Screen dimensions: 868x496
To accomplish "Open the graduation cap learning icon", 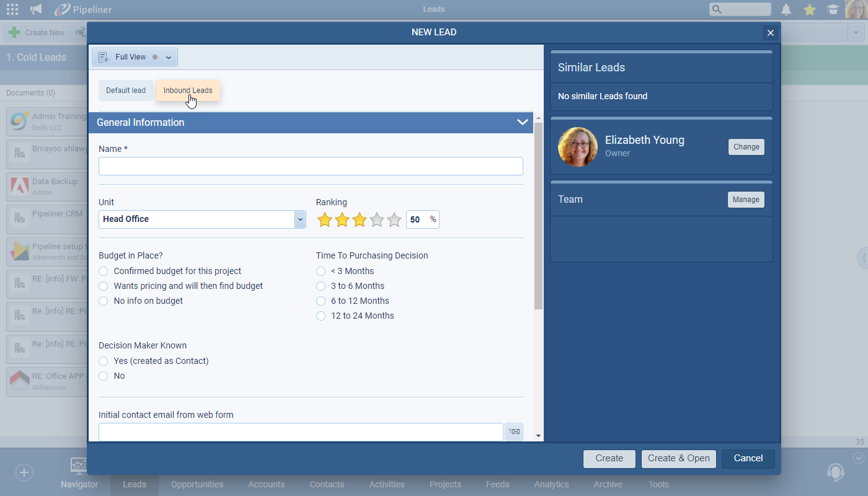I will (833, 9).
